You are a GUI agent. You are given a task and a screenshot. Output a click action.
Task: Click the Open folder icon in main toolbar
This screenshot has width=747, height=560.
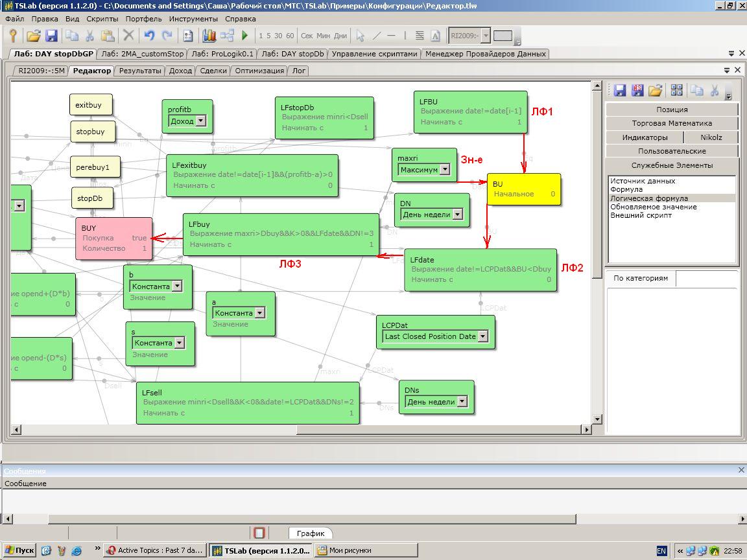coord(34,36)
